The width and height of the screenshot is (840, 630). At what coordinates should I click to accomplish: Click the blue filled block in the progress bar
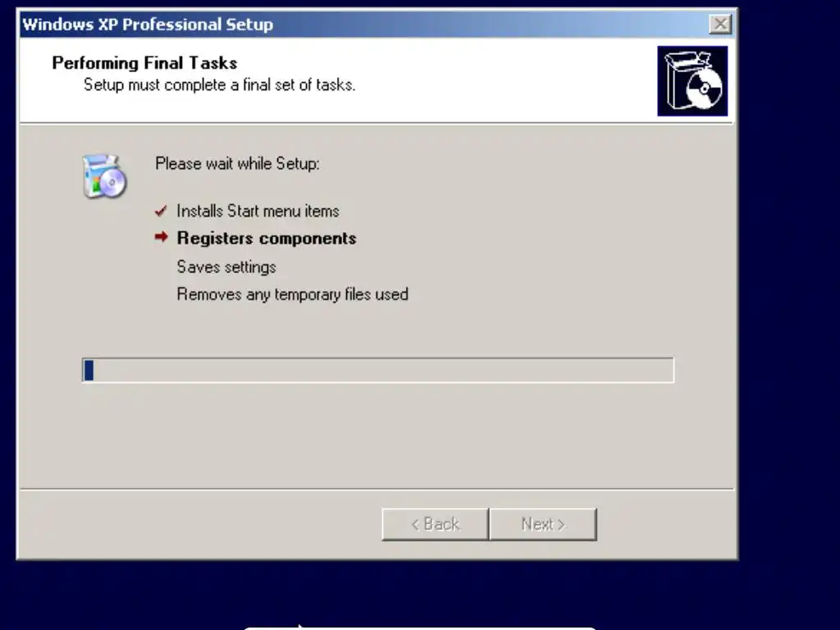[89, 370]
